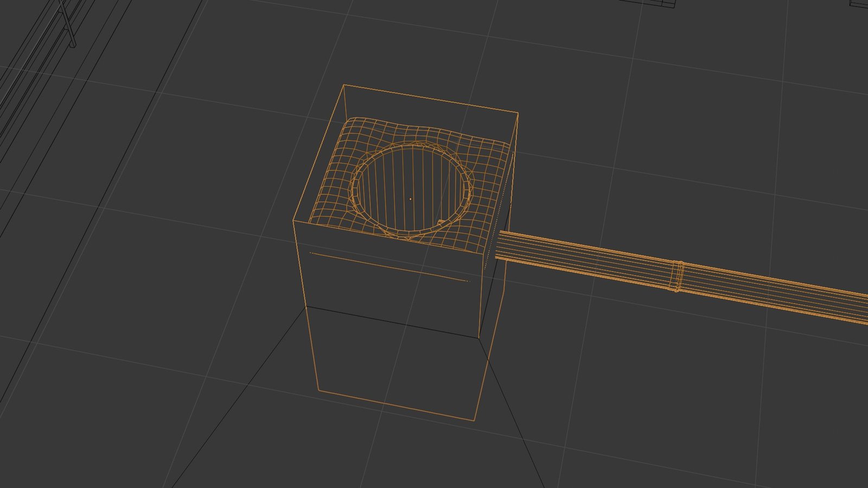The height and width of the screenshot is (488, 868).
Task: Click the orange origin point inside the circular hole
Action: pos(410,199)
